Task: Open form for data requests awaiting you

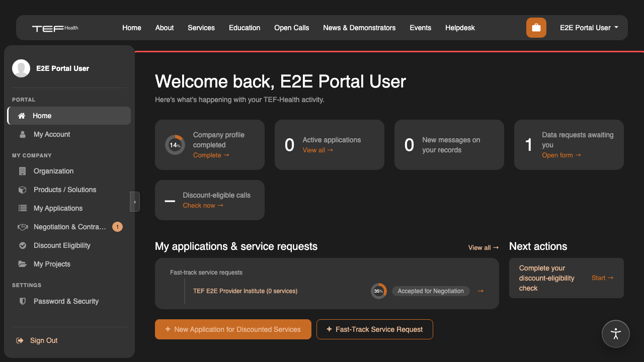Action: pos(561,155)
